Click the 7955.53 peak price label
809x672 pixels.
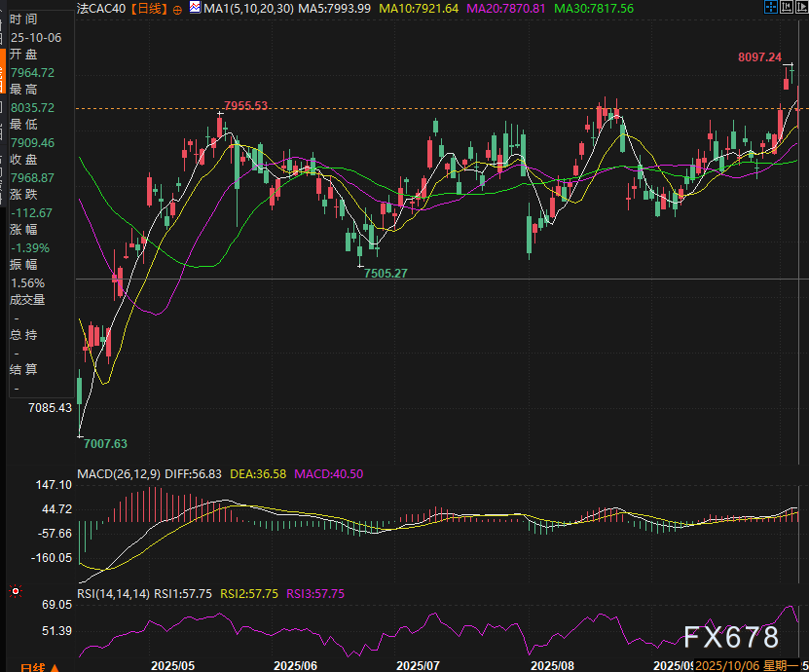[245, 105]
